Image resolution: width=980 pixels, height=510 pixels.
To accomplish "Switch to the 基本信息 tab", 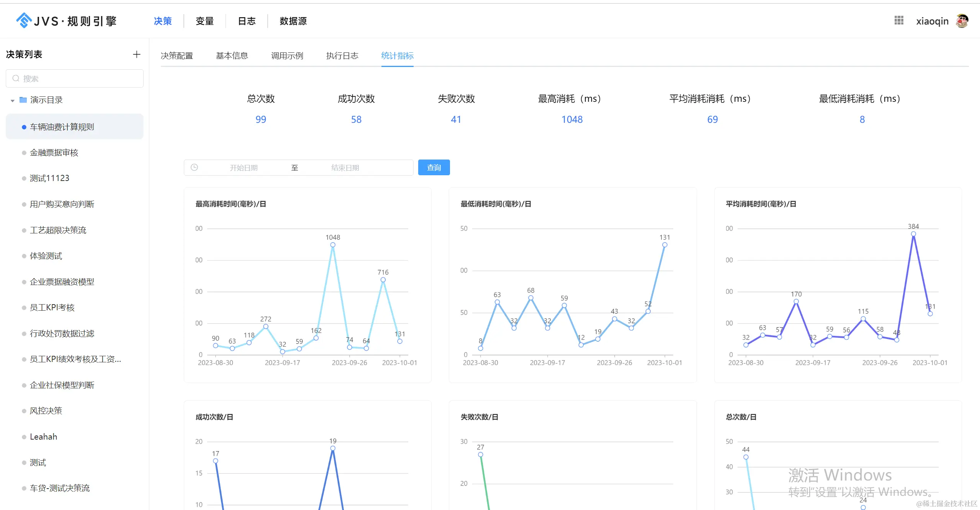I will [x=232, y=55].
